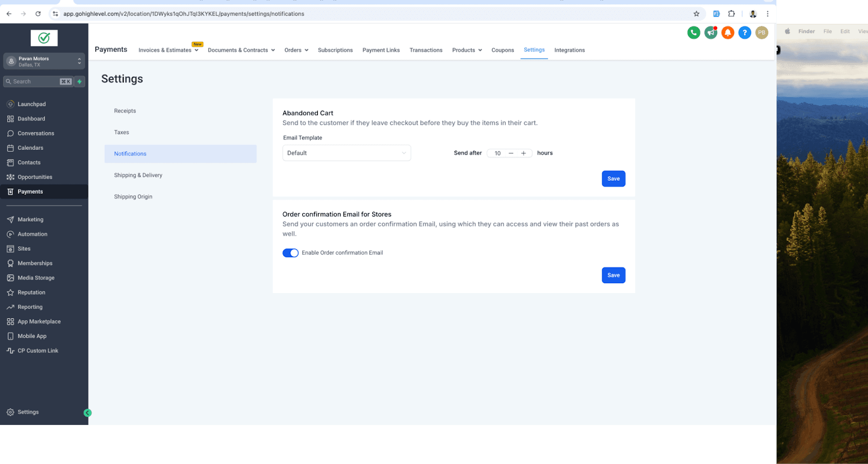Image resolution: width=868 pixels, height=464 pixels.
Task: Open Payments in the left sidebar
Action: tap(44, 192)
